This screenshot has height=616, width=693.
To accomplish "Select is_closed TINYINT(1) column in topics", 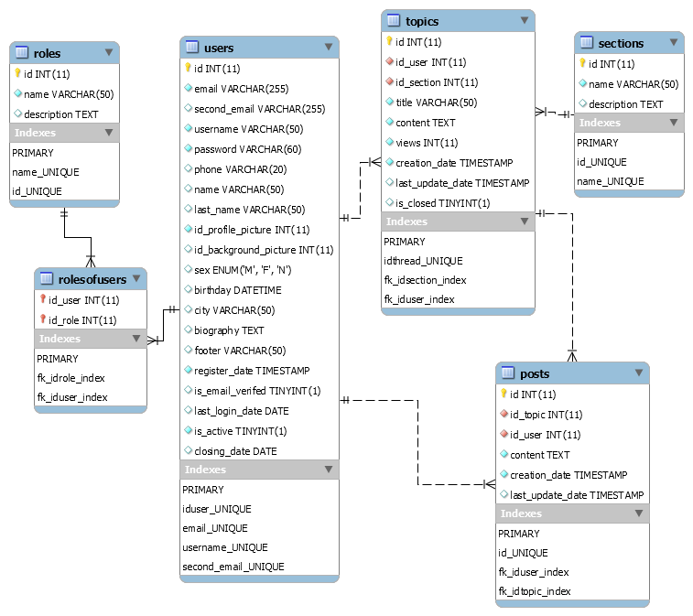I will click(458, 203).
